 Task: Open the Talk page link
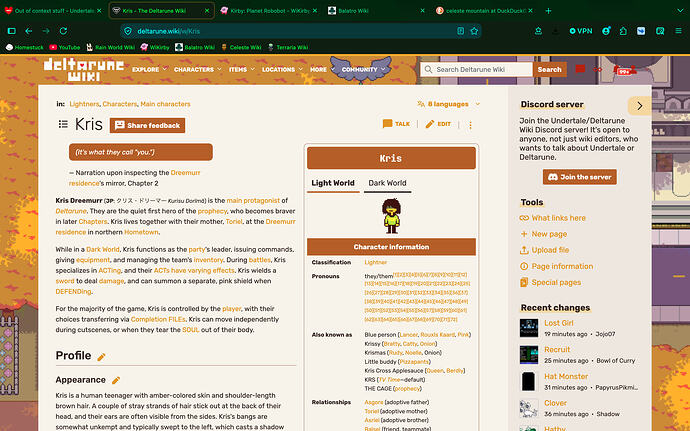click(x=396, y=124)
